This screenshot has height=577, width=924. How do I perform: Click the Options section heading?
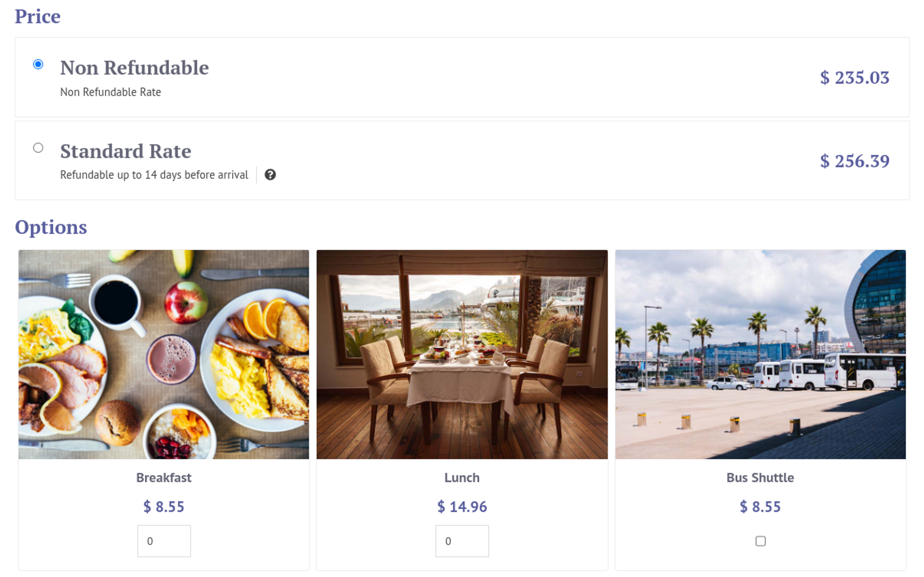click(x=51, y=227)
